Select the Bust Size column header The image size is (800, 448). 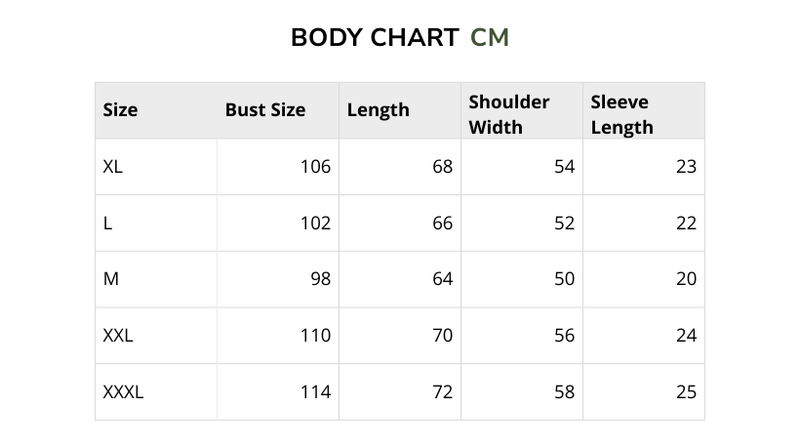[265, 110]
